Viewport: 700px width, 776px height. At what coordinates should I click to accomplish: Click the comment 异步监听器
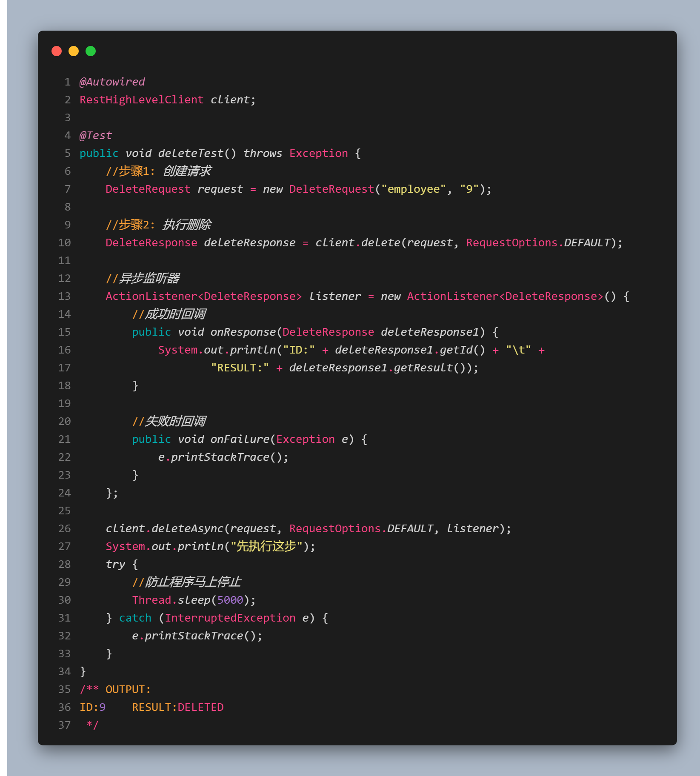coord(143,278)
